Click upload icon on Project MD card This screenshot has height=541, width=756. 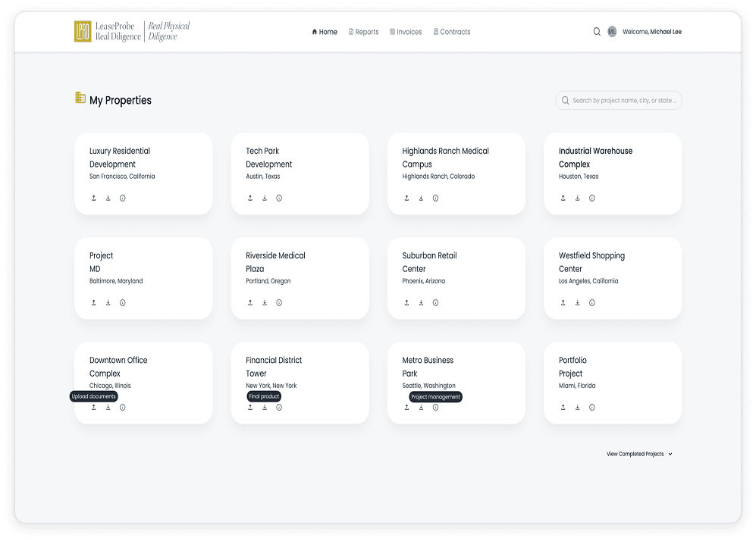[93, 302]
